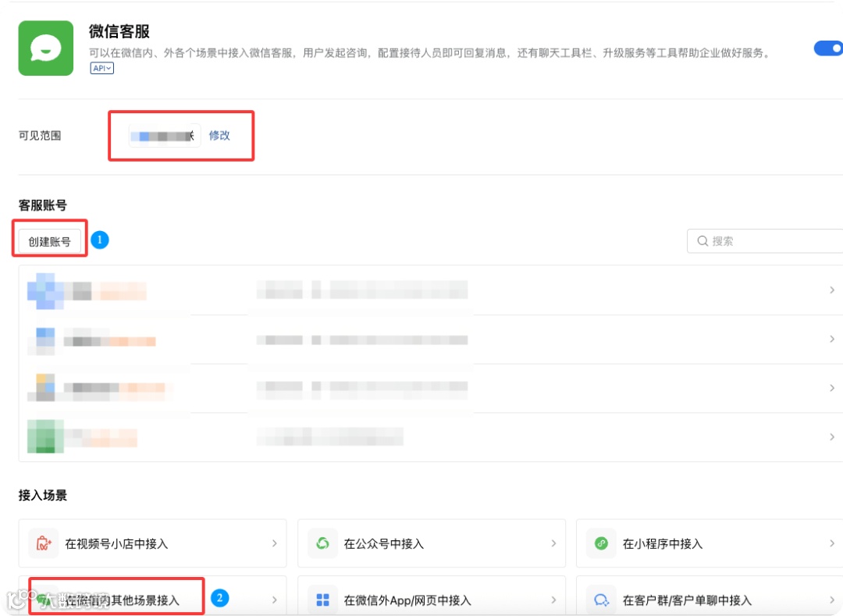This screenshot has width=843, height=616.
Task: Click the blurred visible range tag
Action: tap(165, 135)
